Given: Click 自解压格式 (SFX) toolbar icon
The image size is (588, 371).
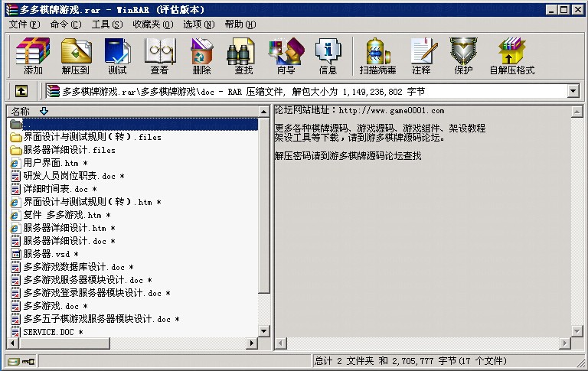Looking at the screenshot, I should point(511,55).
